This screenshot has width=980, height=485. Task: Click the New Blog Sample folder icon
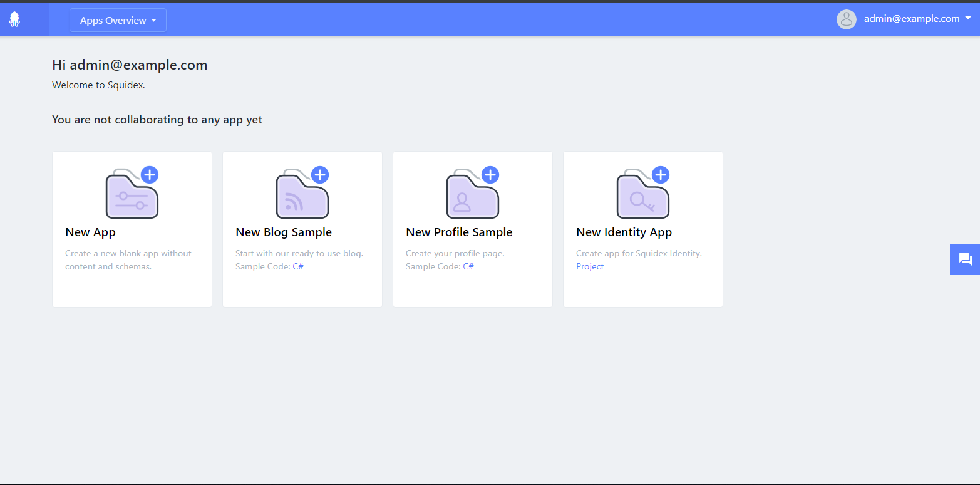pyautogui.click(x=302, y=192)
